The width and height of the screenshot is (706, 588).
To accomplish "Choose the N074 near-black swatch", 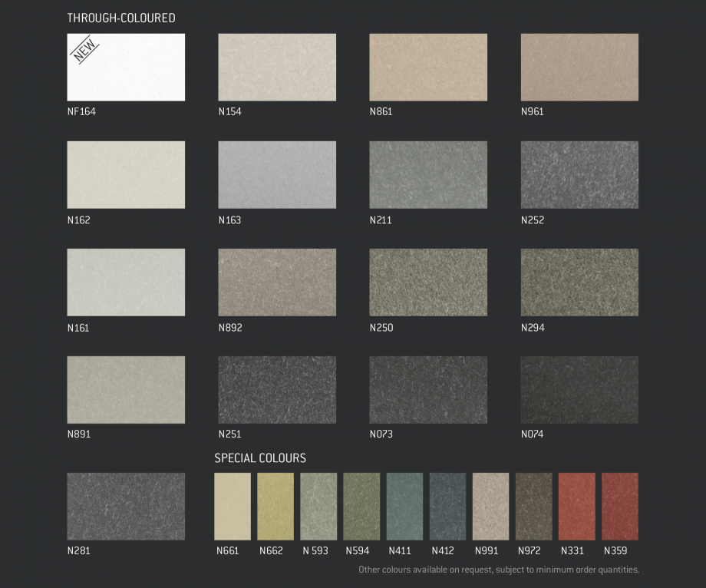I will pyautogui.click(x=579, y=390).
